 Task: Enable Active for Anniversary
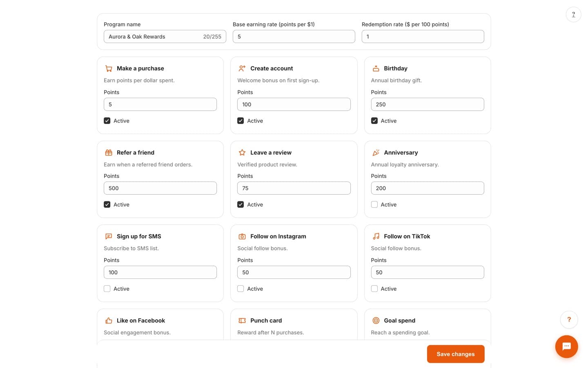(x=374, y=204)
